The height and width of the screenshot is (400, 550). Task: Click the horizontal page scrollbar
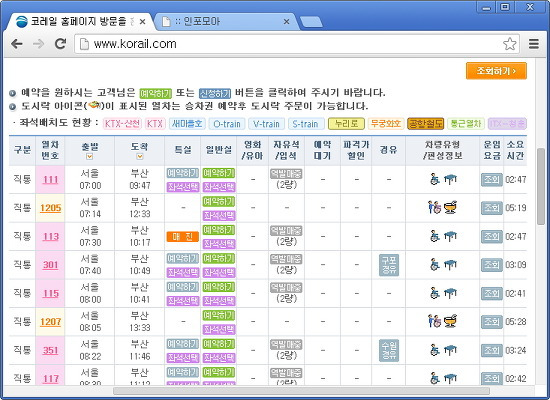tap(301, 391)
